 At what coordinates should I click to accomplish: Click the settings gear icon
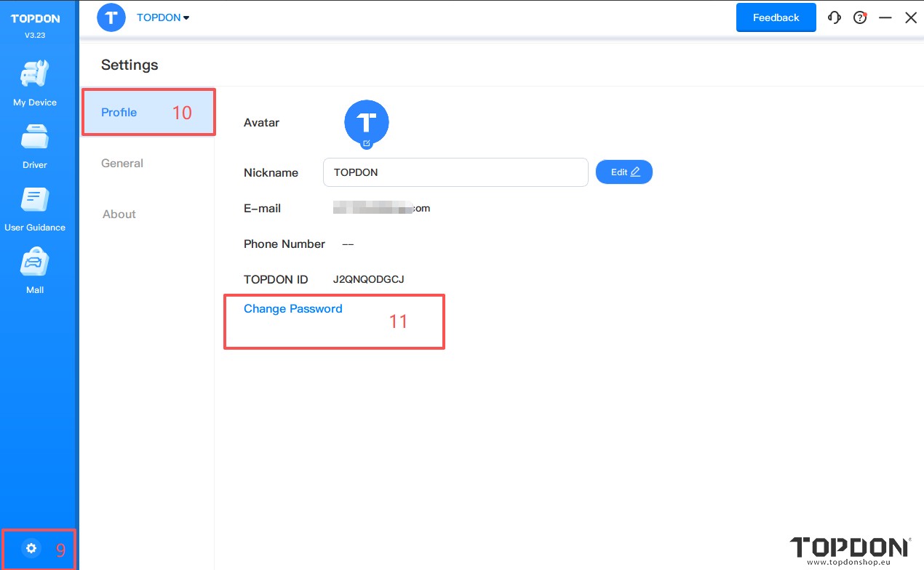[31, 548]
